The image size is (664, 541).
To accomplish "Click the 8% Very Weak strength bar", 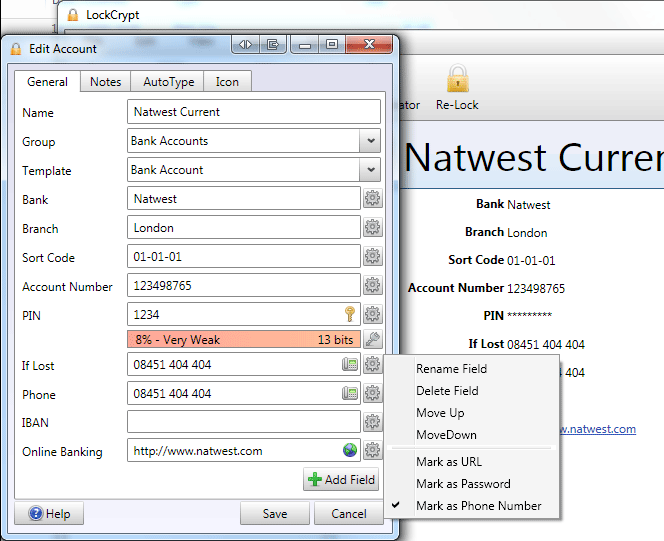I will coord(244,340).
